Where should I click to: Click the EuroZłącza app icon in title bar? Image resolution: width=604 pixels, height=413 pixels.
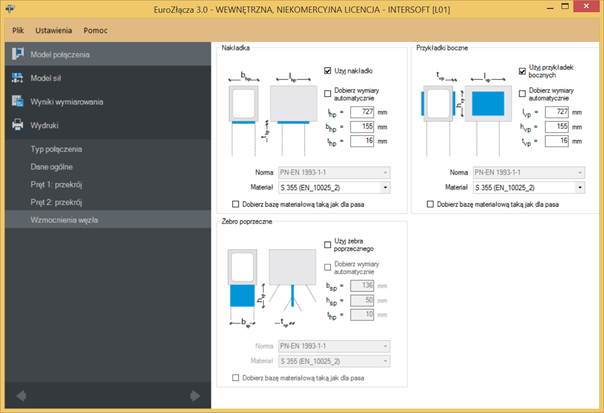[10, 8]
